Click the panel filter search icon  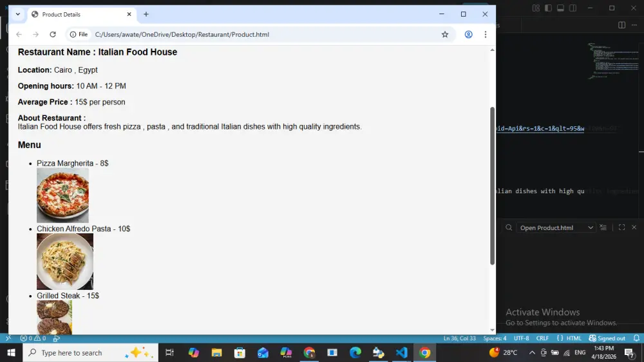click(509, 227)
